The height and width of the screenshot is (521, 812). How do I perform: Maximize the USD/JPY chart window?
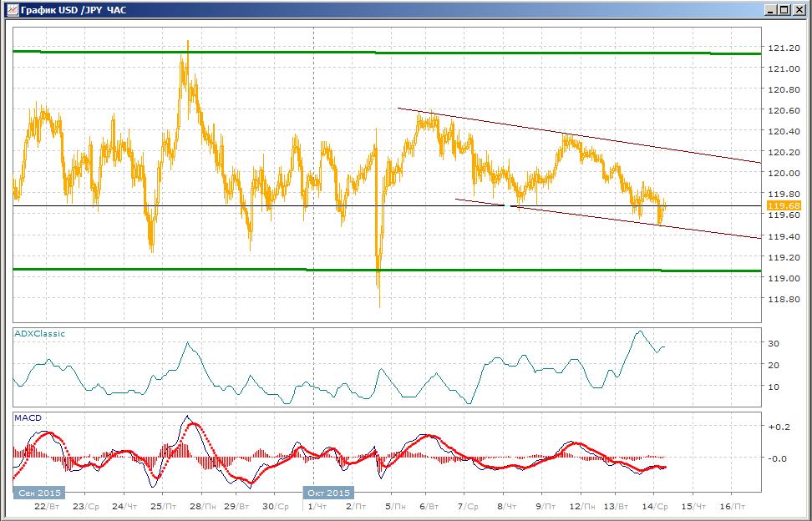point(784,10)
